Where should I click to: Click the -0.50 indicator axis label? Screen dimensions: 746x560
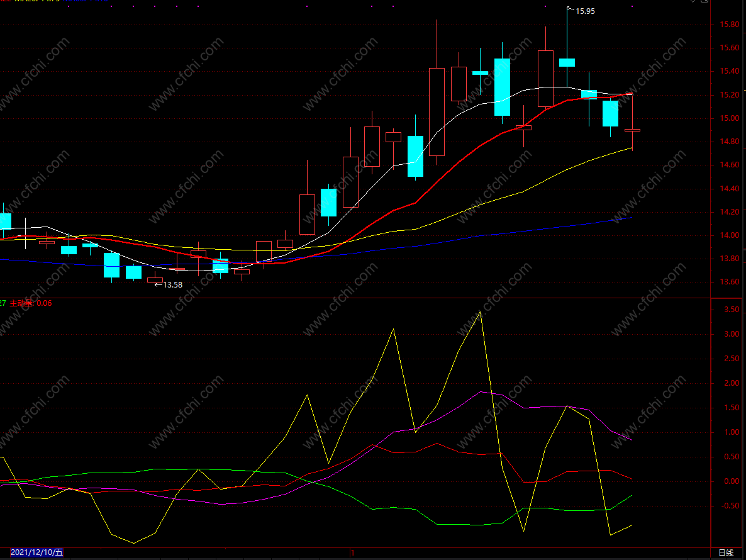click(x=730, y=506)
